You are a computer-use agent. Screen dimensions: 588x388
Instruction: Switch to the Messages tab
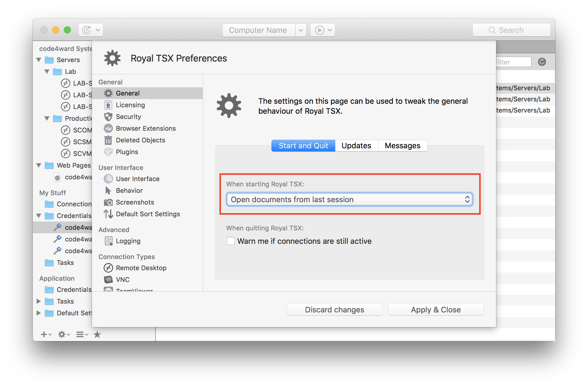pyautogui.click(x=402, y=146)
